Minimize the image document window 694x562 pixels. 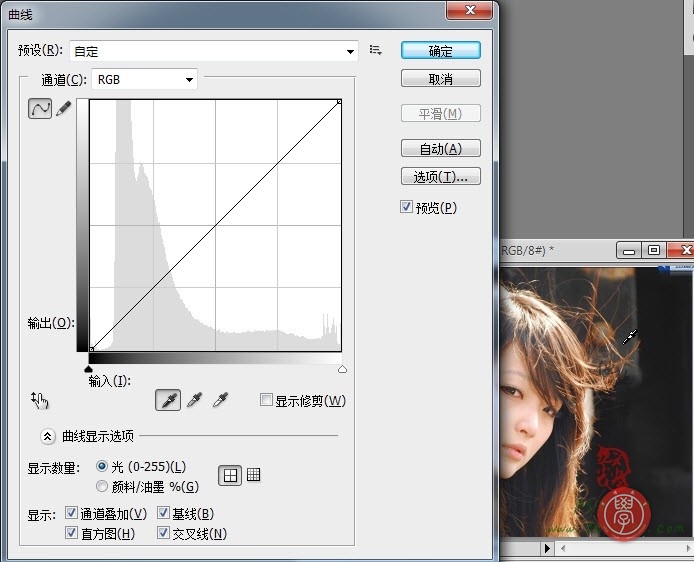(628, 251)
